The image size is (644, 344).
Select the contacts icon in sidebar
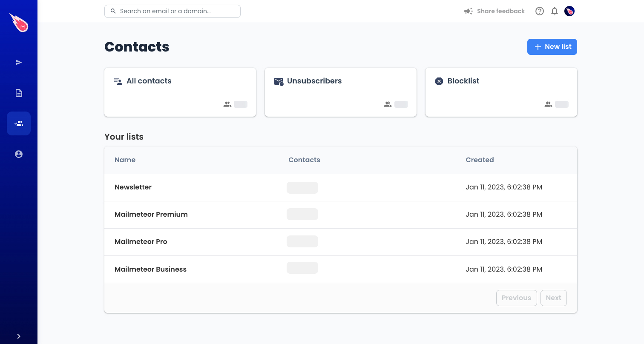[19, 123]
